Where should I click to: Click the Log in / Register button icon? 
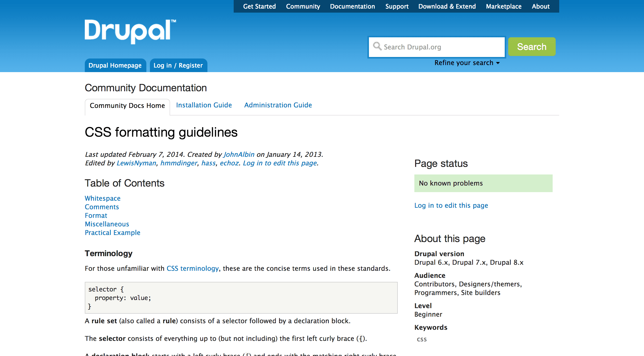tap(178, 65)
